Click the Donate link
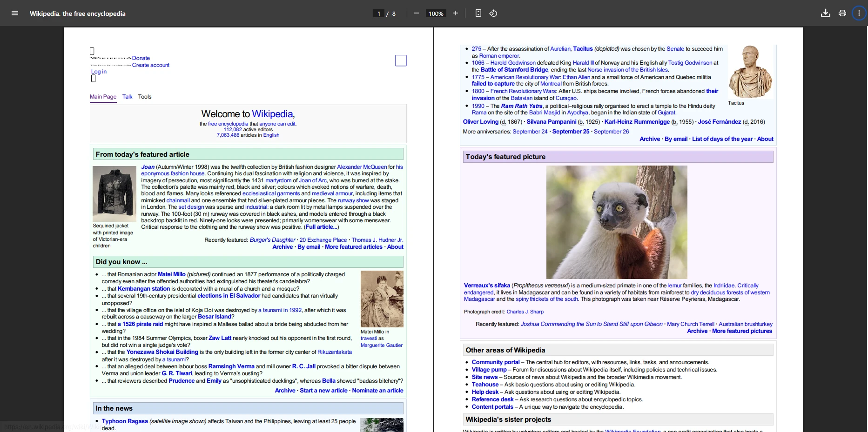Viewport: 868px width, 432px height. (x=141, y=58)
